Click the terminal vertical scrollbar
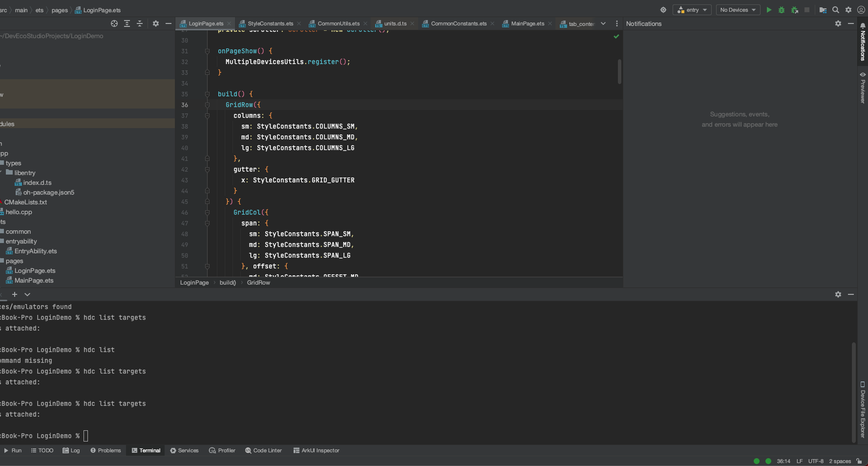 click(854, 392)
